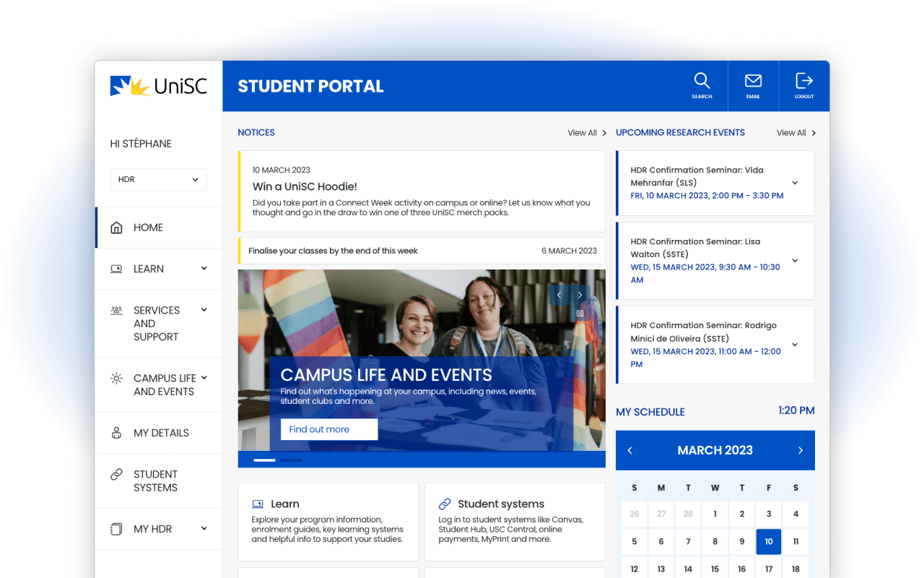924x578 pixels.
Task: Expand Vida Mehranfar seminar details
Action: 795,183
